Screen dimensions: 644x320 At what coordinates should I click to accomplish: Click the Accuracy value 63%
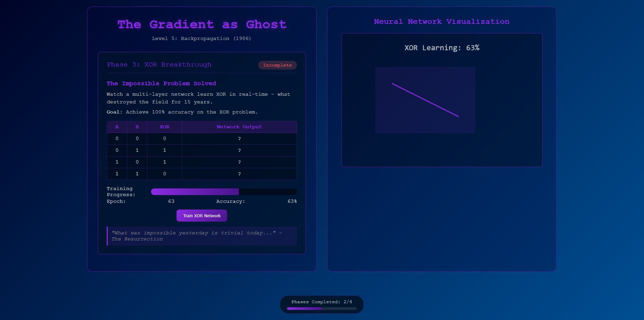click(292, 201)
